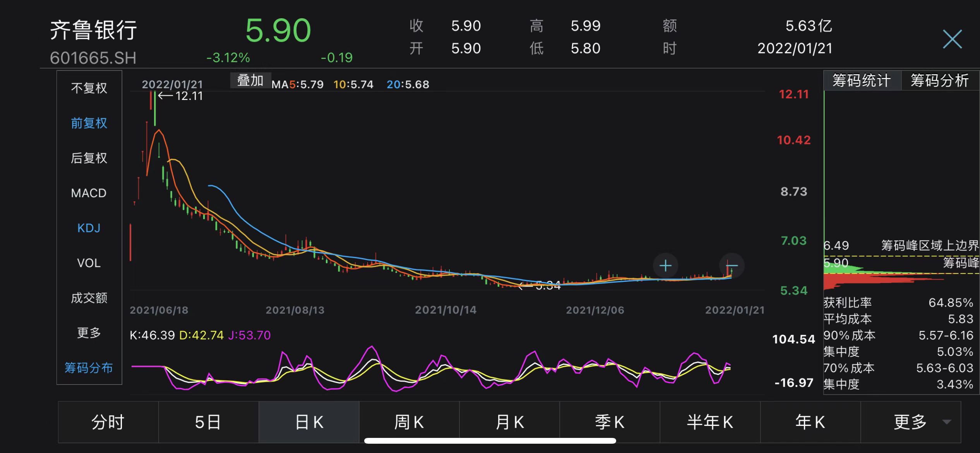This screenshot has height=453, width=980.
Task: Select 前复权 price adjustment option
Action: point(89,123)
